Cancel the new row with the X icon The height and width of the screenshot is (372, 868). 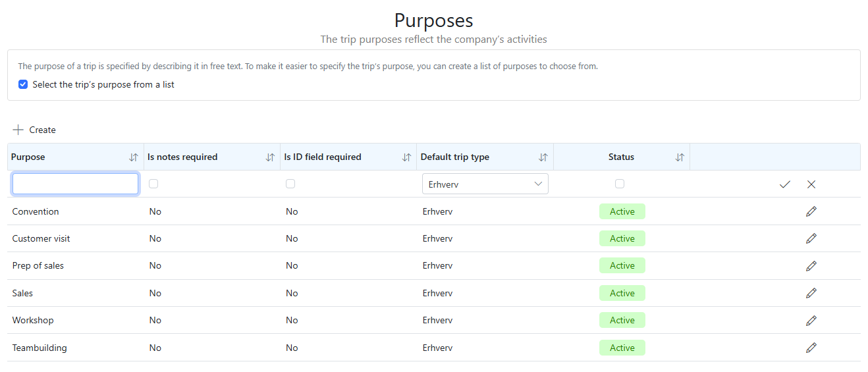tap(811, 184)
